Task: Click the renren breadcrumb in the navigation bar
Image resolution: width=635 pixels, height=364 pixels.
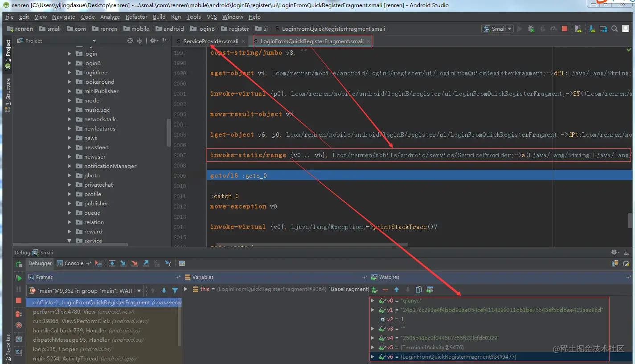Action: click(20, 29)
